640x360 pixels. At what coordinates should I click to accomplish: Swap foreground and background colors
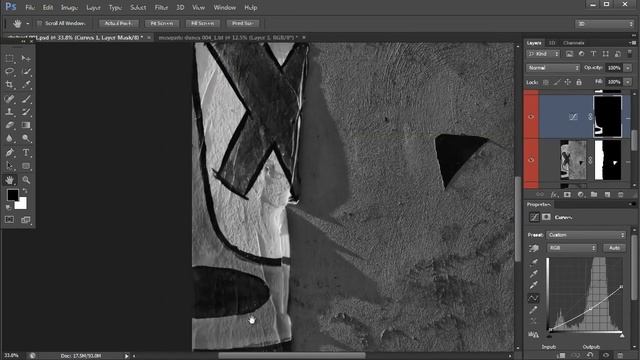coord(25,191)
